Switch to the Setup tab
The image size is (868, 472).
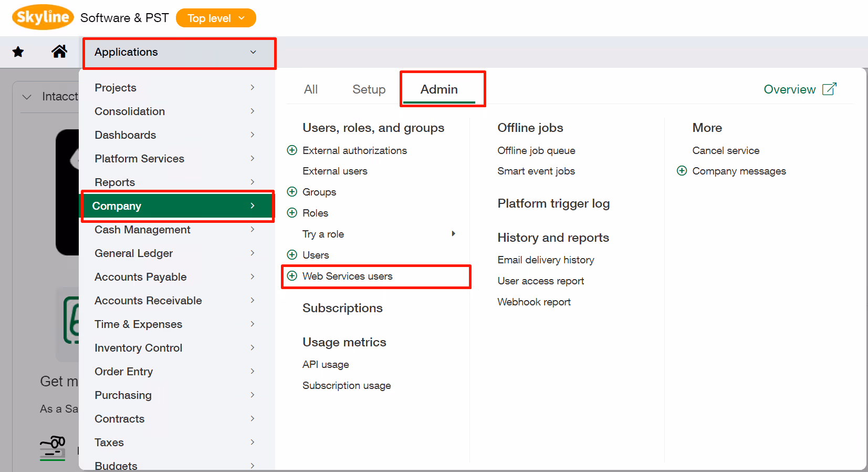coord(369,89)
